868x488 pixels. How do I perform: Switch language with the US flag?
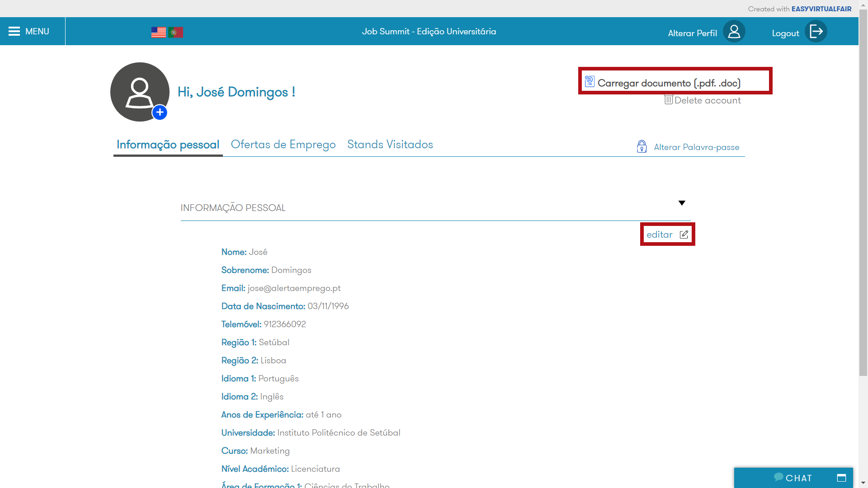159,32
